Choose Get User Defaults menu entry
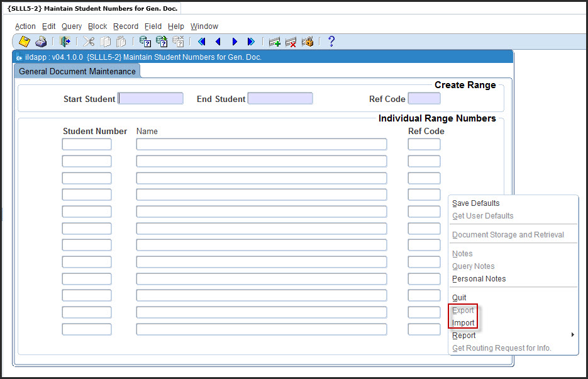Image resolution: width=588 pixels, height=379 pixels. pos(482,216)
